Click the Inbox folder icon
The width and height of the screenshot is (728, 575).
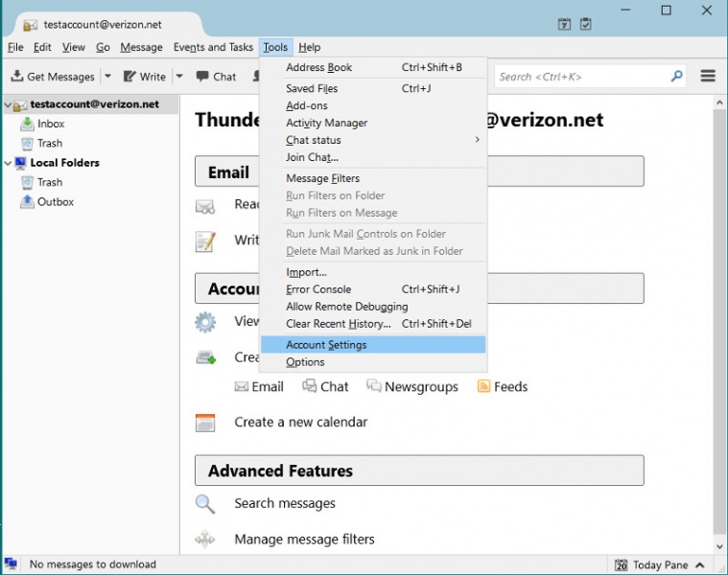[x=27, y=124]
